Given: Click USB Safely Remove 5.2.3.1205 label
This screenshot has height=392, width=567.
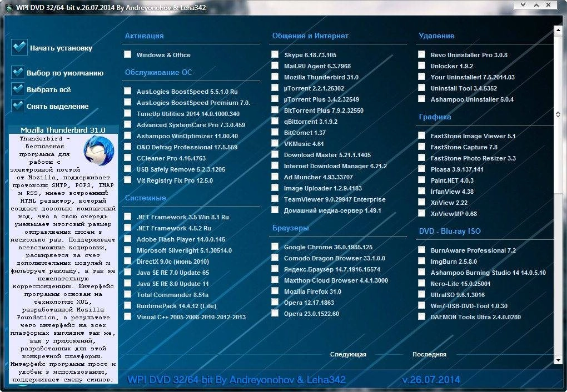Looking at the screenshot, I should pyautogui.click(x=181, y=169).
